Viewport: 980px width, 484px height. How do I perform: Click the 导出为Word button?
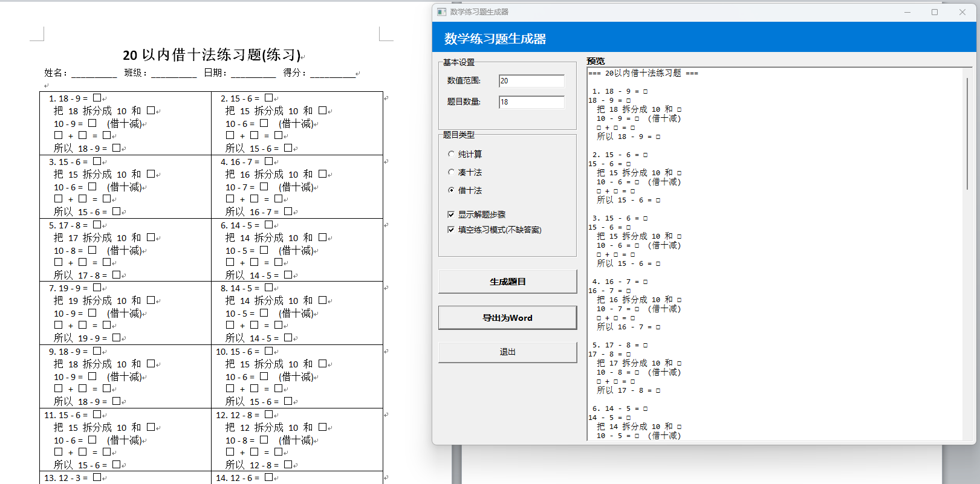[507, 318]
